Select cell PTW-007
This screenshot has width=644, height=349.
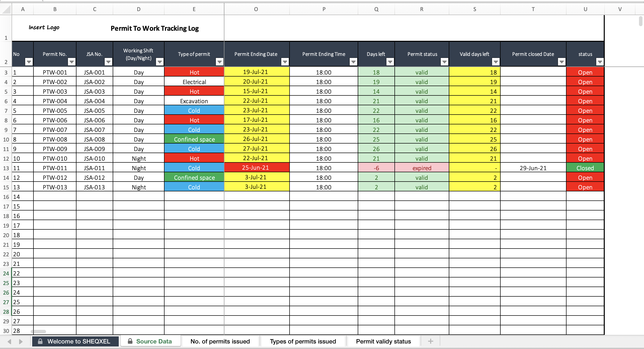(55, 130)
